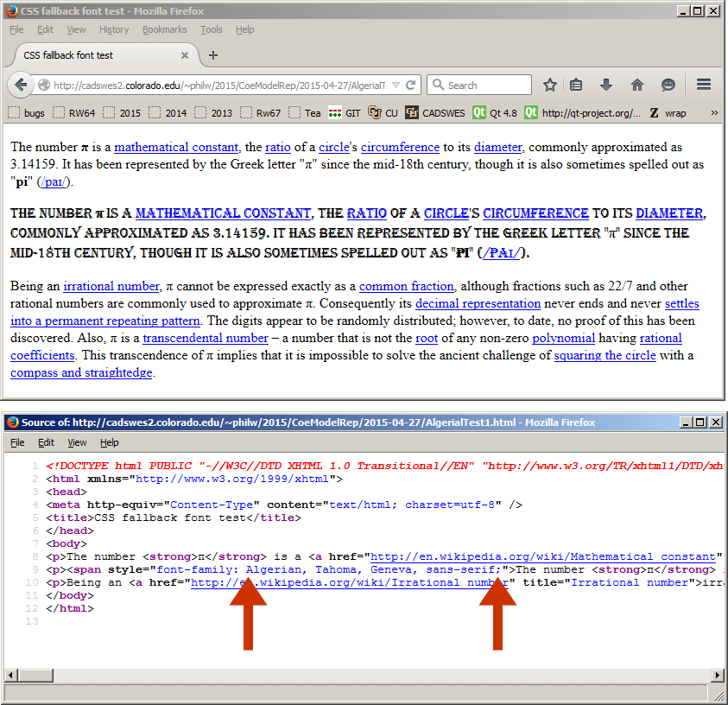Open the URL history dropdown arrow
This screenshot has width=728, height=705.
pyautogui.click(x=396, y=85)
